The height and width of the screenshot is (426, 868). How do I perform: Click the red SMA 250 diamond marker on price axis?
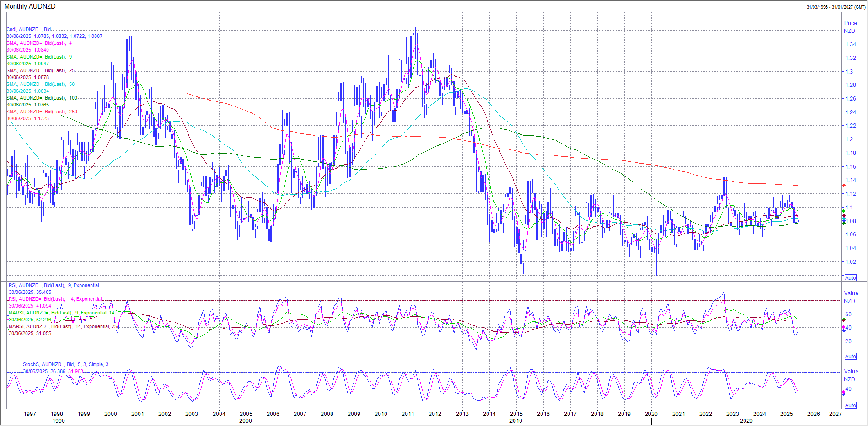844,185
